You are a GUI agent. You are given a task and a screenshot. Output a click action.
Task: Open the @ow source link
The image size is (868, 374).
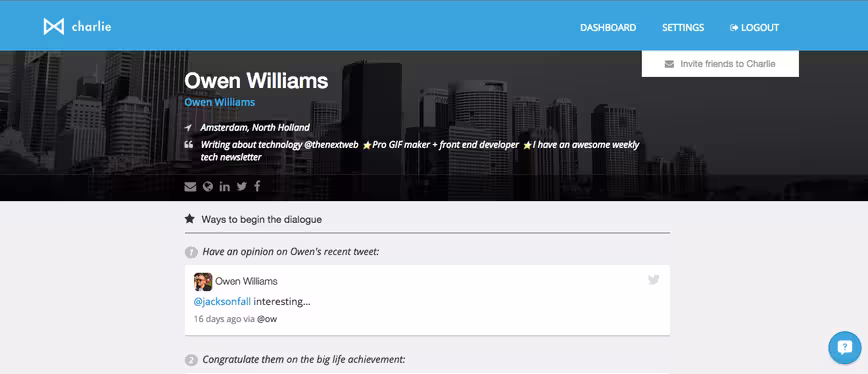267,319
